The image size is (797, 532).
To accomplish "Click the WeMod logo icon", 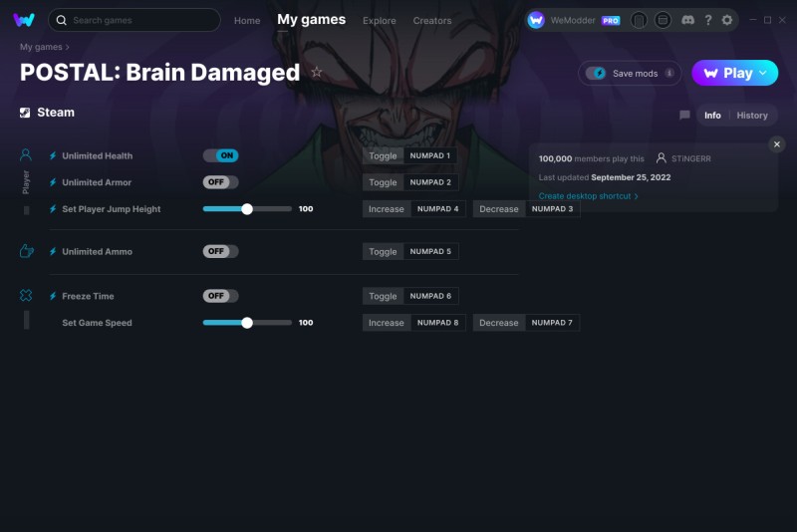I will point(24,20).
